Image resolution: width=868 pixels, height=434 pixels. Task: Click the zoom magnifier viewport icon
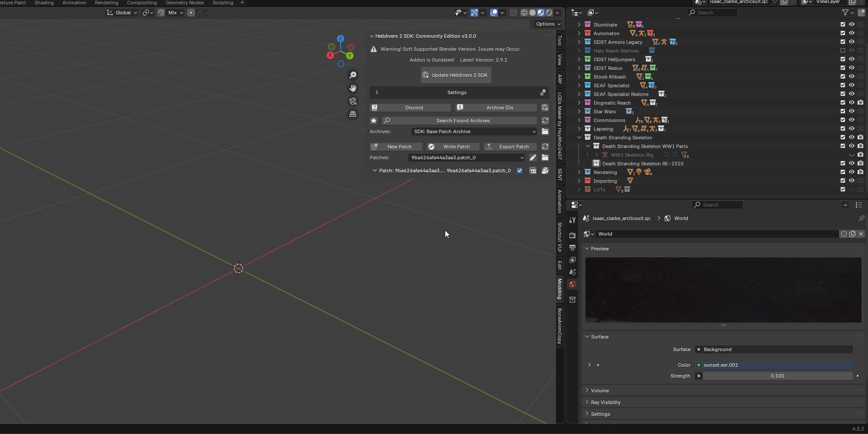pyautogui.click(x=353, y=75)
